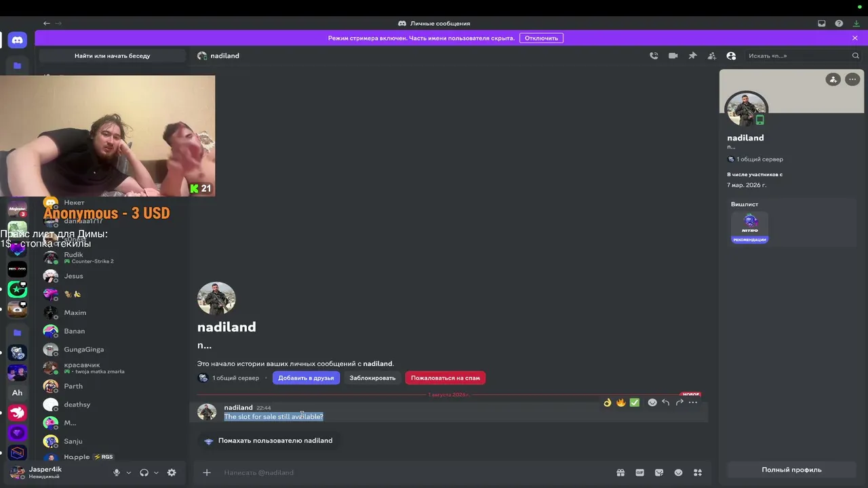Open the purple gem server icon

point(18,432)
